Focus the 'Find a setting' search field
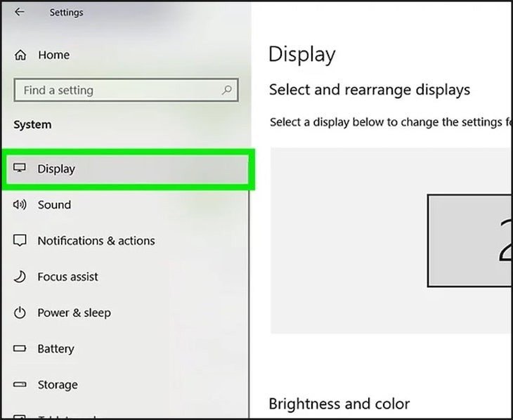Screen dimensions: 513x420 pyautogui.click(x=116, y=90)
